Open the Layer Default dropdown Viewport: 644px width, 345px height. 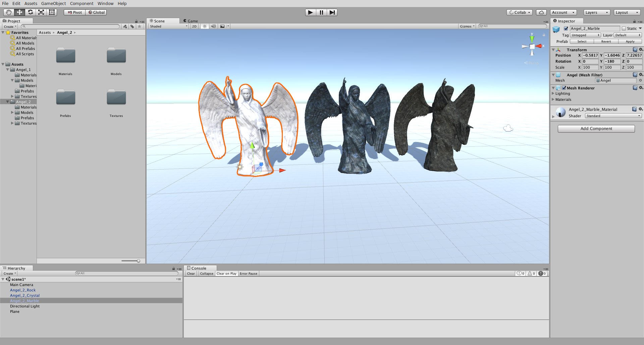point(628,35)
